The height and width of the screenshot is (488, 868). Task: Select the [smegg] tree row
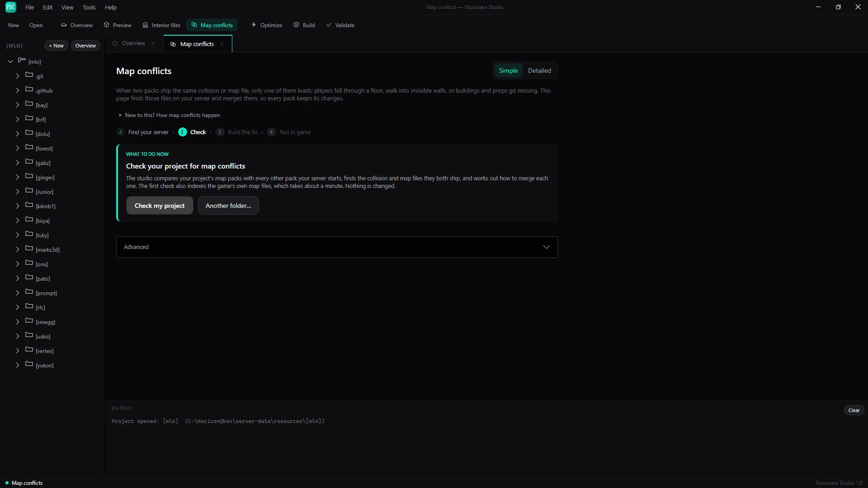point(52,322)
